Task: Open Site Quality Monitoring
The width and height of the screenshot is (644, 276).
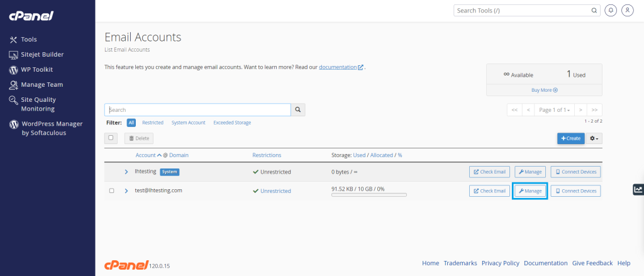Action: pyautogui.click(x=38, y=104)
